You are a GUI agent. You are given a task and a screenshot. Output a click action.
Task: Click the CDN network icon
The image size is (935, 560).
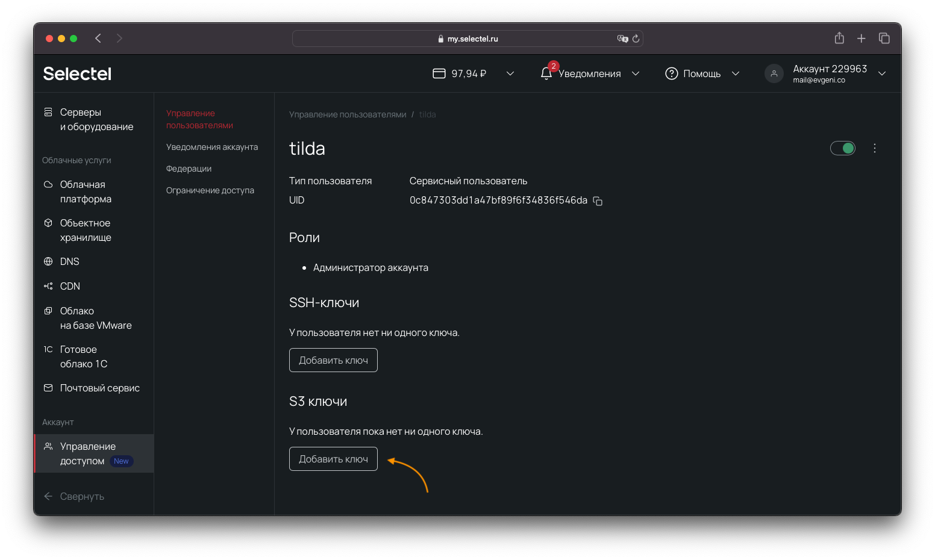pyautogui.click(x=48, y=286)
